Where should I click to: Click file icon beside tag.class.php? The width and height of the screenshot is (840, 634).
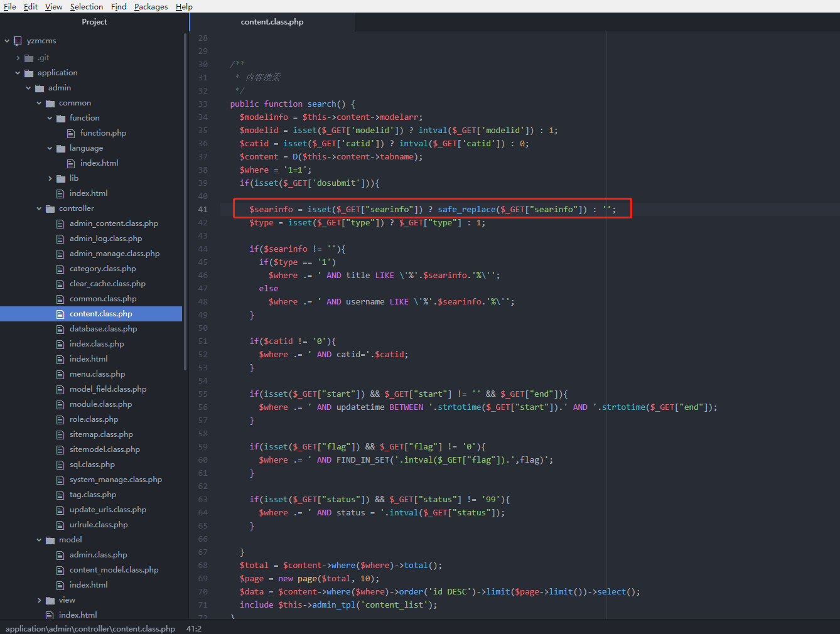60,495
